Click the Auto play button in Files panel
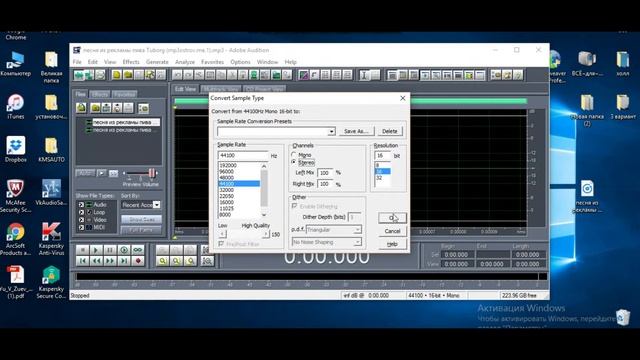Image resolution: width=640 pixels, height=360 pixels. (x=85, y=173)
